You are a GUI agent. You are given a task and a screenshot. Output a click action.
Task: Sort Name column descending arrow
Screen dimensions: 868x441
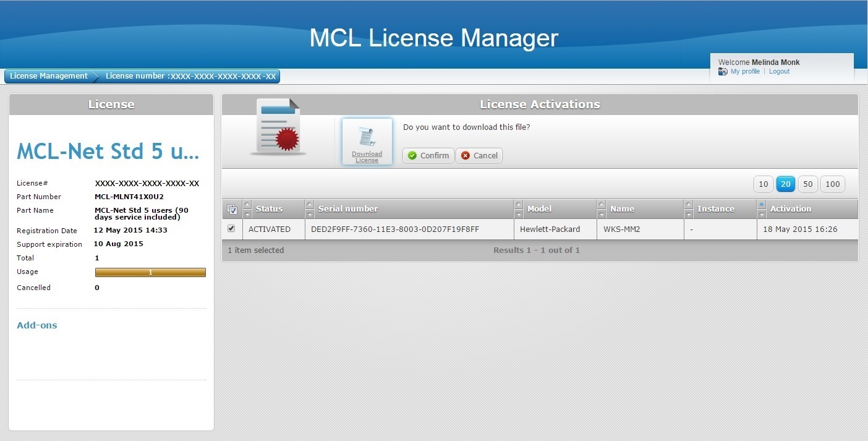click(602, 214)
